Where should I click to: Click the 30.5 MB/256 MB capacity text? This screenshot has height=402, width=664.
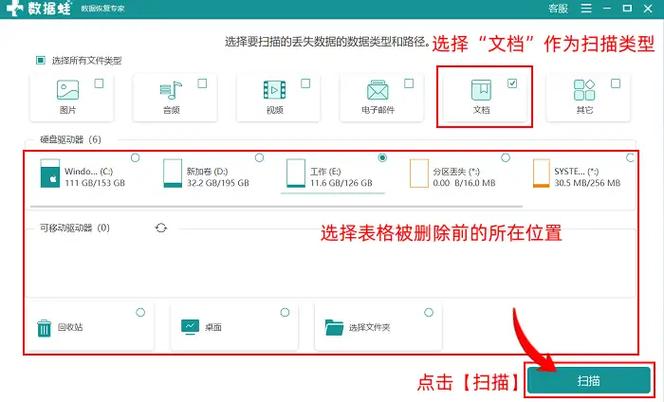coord(587,183)
